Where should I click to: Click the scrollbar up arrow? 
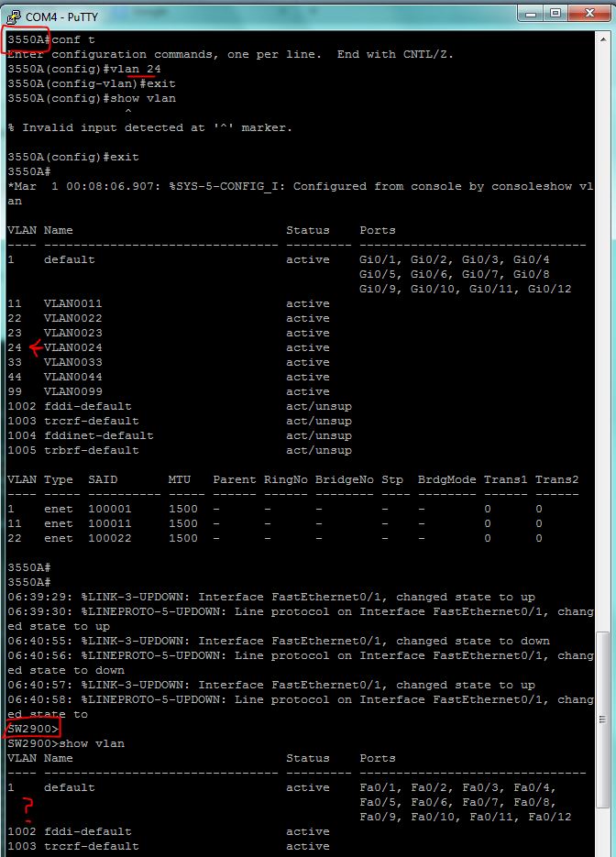pyautogui.click(x=603, y=39)
